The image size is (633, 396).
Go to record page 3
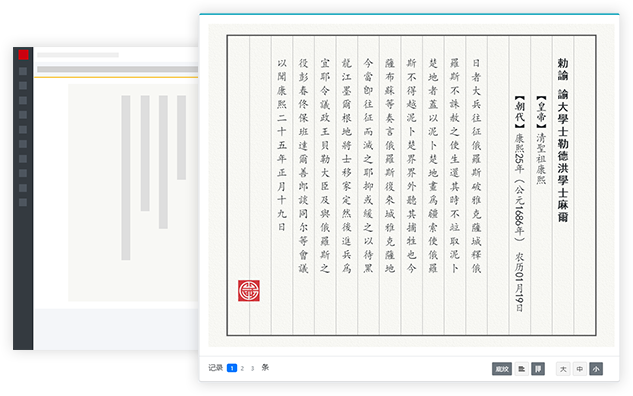point(252,368)
